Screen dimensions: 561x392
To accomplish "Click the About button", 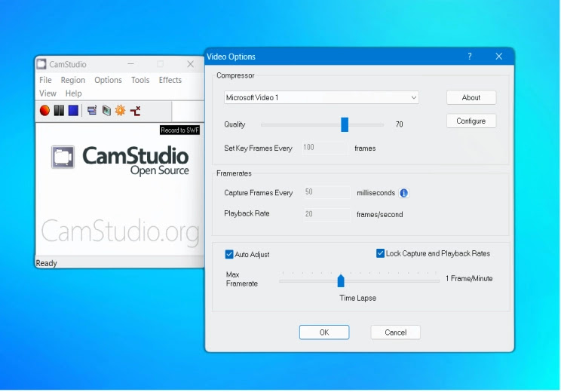I will click(x=471, y=97).
